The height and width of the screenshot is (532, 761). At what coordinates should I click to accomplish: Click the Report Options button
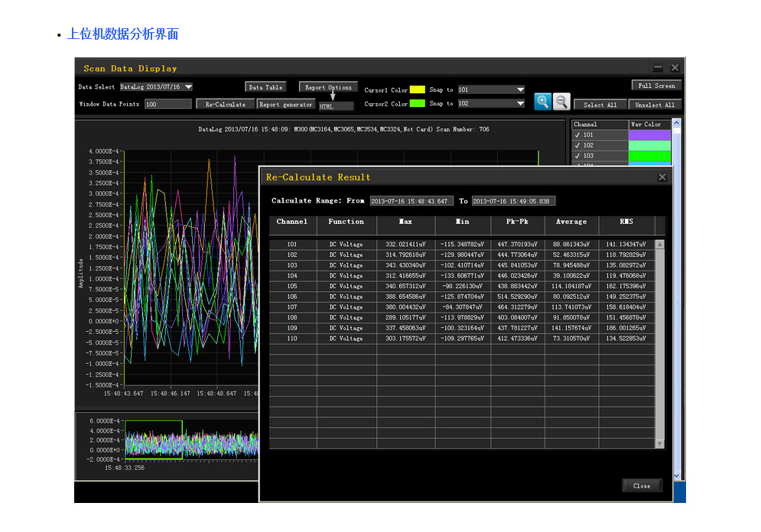[x=328, y=87]
